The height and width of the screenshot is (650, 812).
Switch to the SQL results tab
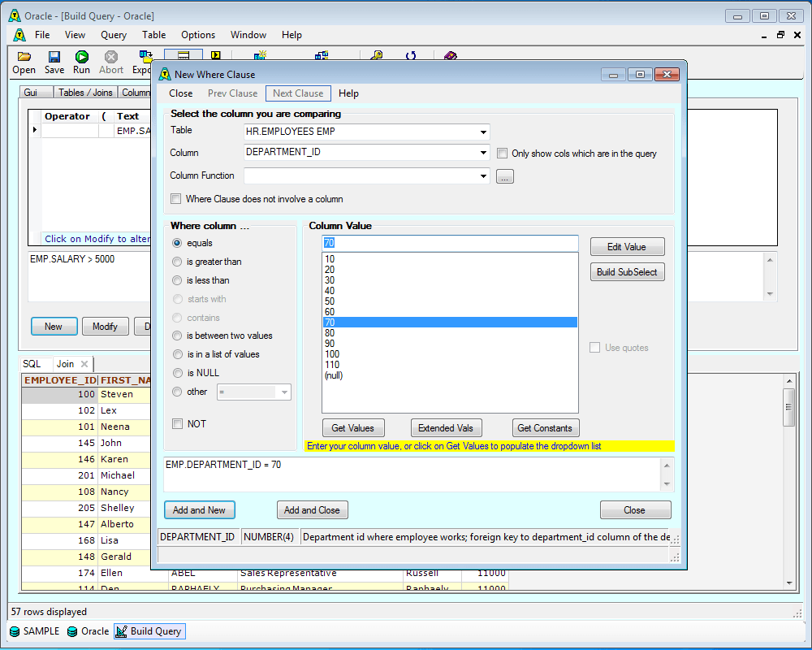point(32,364)
